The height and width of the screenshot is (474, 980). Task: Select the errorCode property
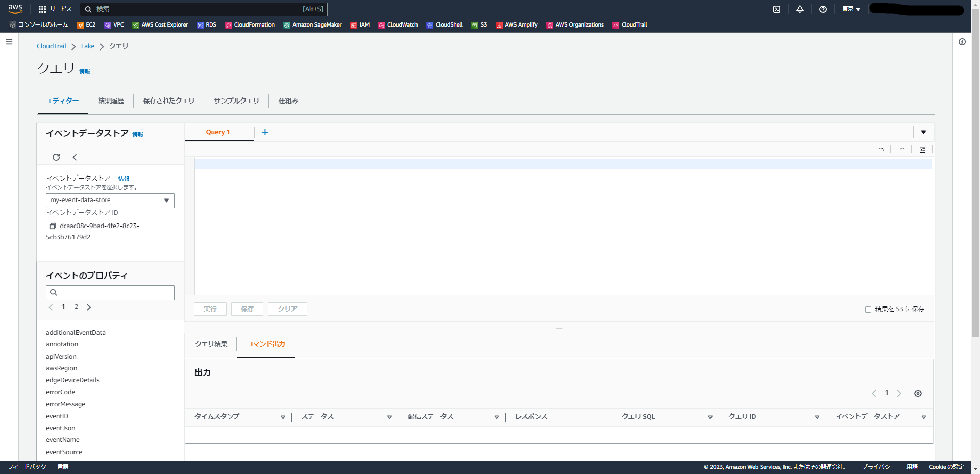60,392
